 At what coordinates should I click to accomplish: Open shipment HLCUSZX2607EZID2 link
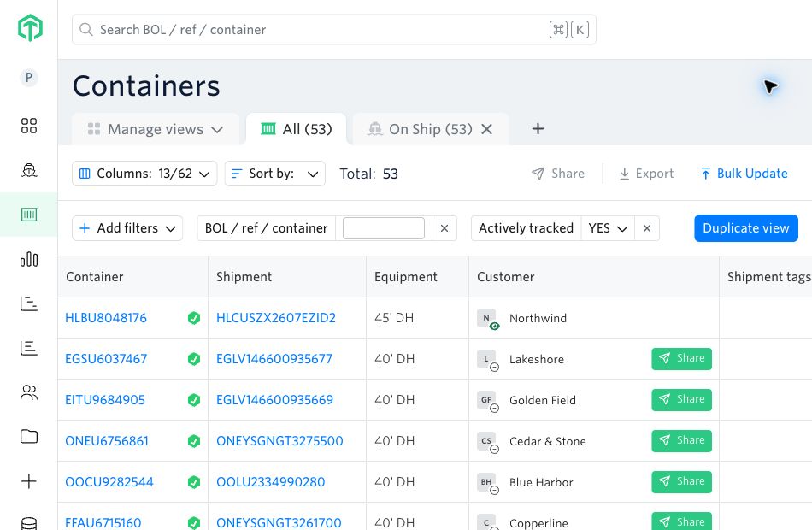(276, 318)
